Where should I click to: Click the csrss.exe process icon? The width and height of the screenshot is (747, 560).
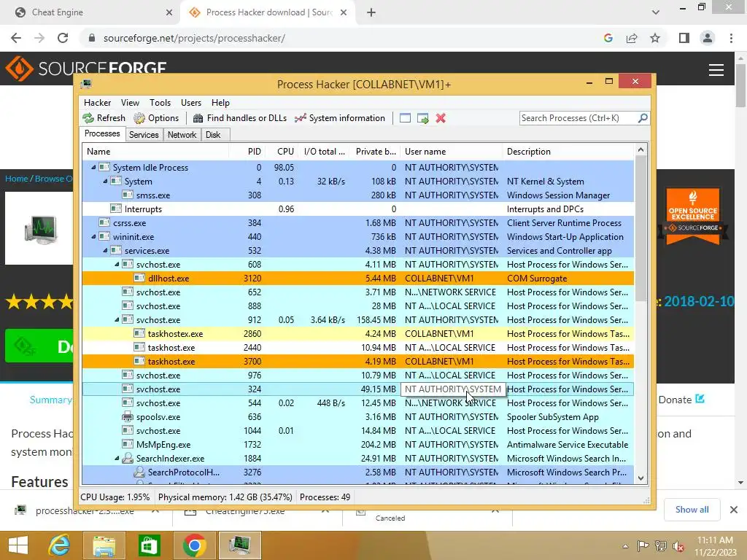point(104,223)
